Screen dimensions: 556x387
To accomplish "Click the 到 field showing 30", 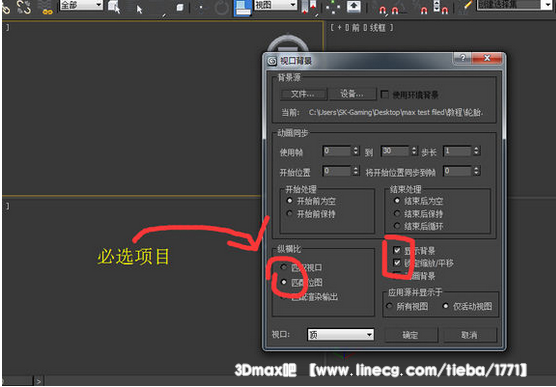I will [x=395, y=151].
